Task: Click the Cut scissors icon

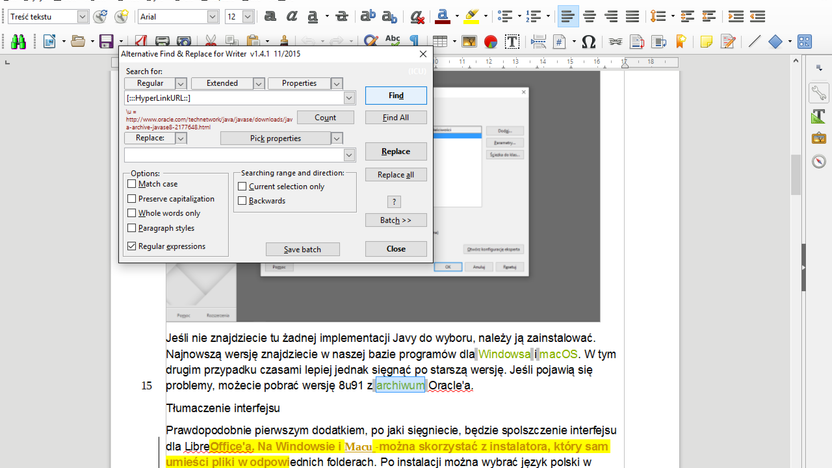Action: point(211,41)
